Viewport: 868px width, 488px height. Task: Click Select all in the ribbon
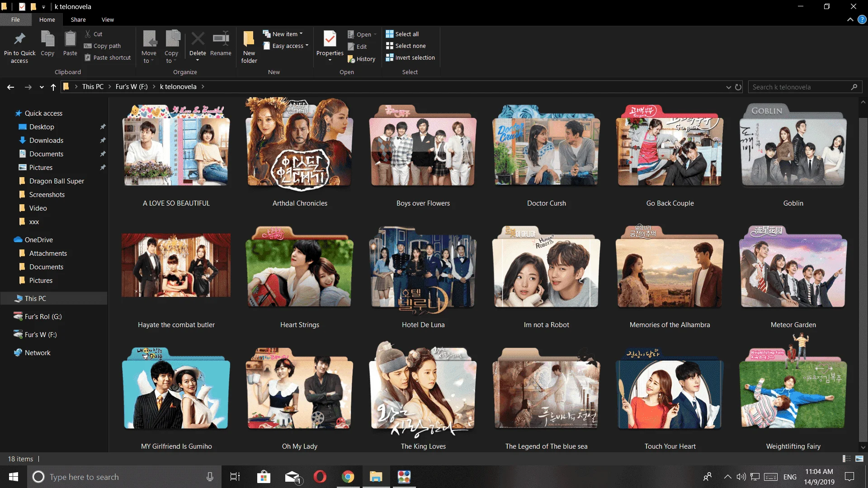402,34
